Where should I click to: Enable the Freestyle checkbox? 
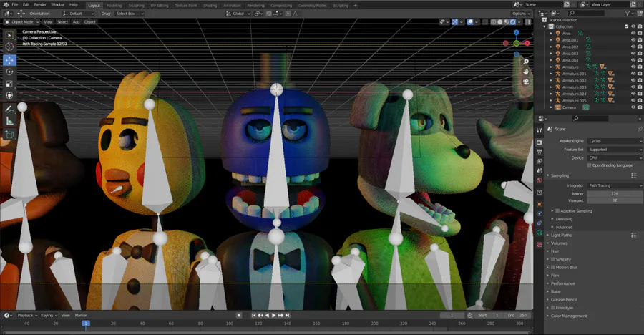pyautogui.click(x=553, y=308)
